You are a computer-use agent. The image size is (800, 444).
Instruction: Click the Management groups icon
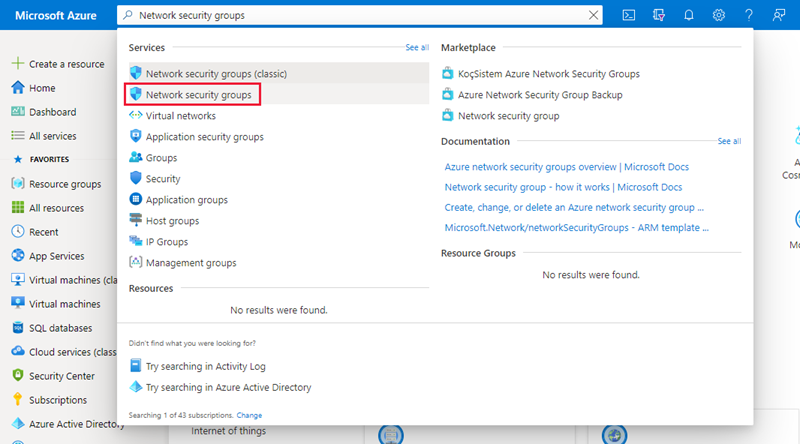coord(135,262)
